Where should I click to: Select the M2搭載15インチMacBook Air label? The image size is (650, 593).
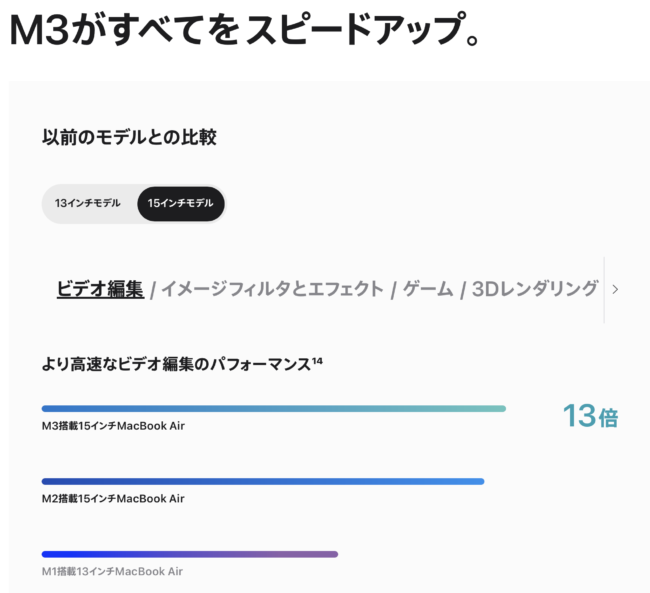click(x=113, y=498)
